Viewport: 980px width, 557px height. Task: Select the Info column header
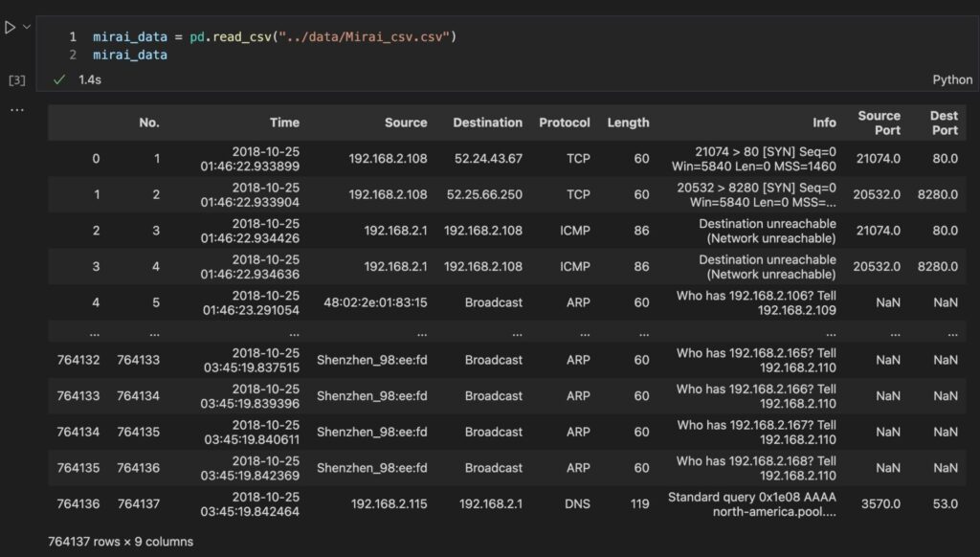click(x=824, y=123)
